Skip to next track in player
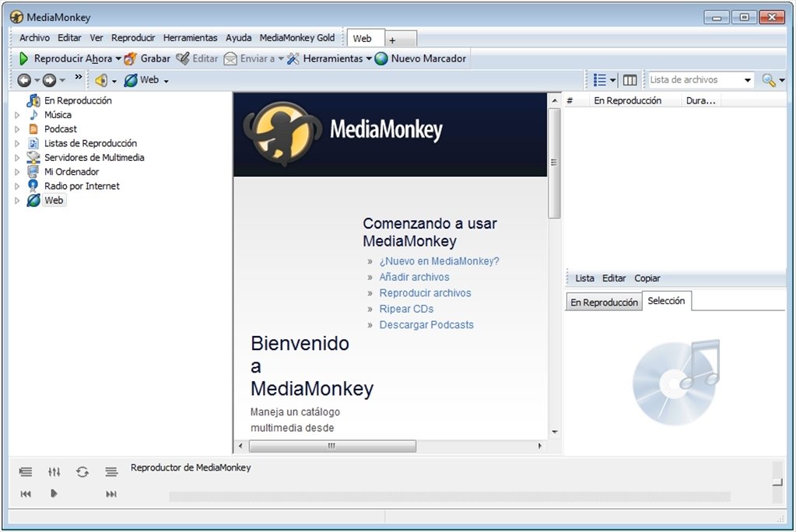Image resolution: width=796 pixels, height=532 pixels. point(111,494)
